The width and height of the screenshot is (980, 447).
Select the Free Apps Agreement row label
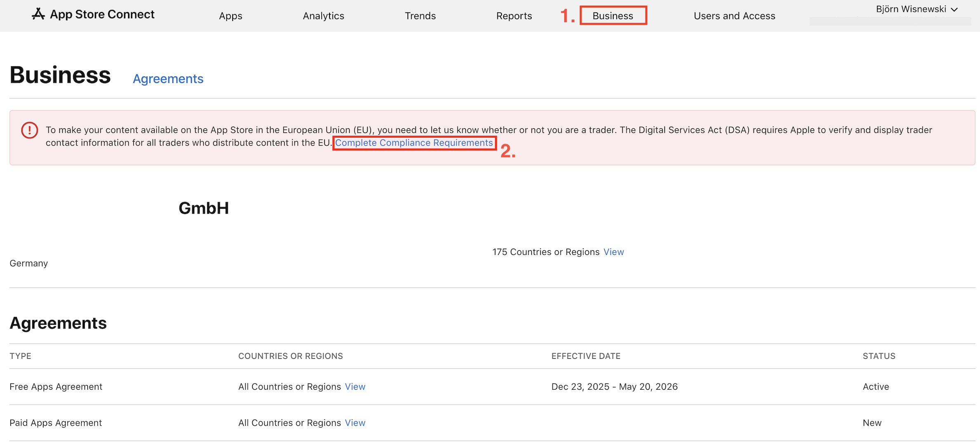pos(56,387)
